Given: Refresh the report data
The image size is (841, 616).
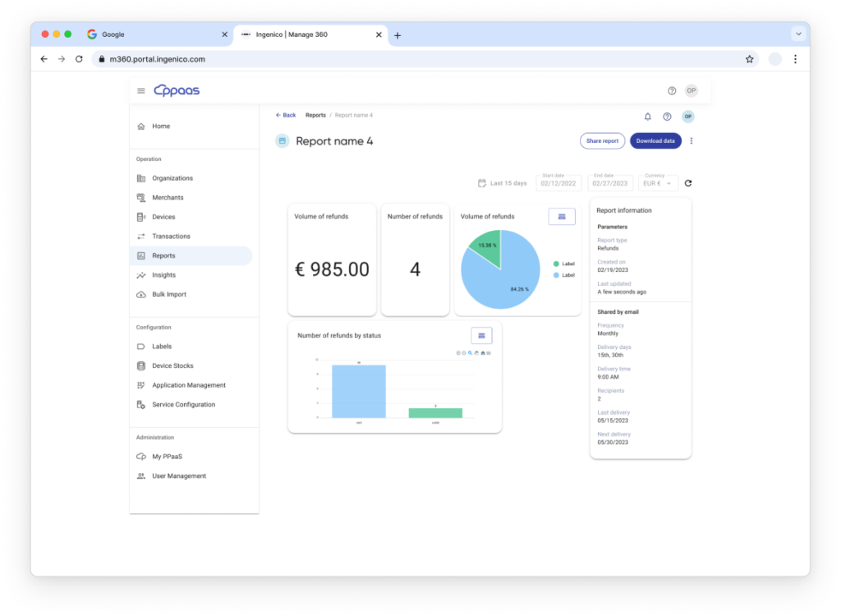Looking at the screenshot, I should [x=688, y=183].
